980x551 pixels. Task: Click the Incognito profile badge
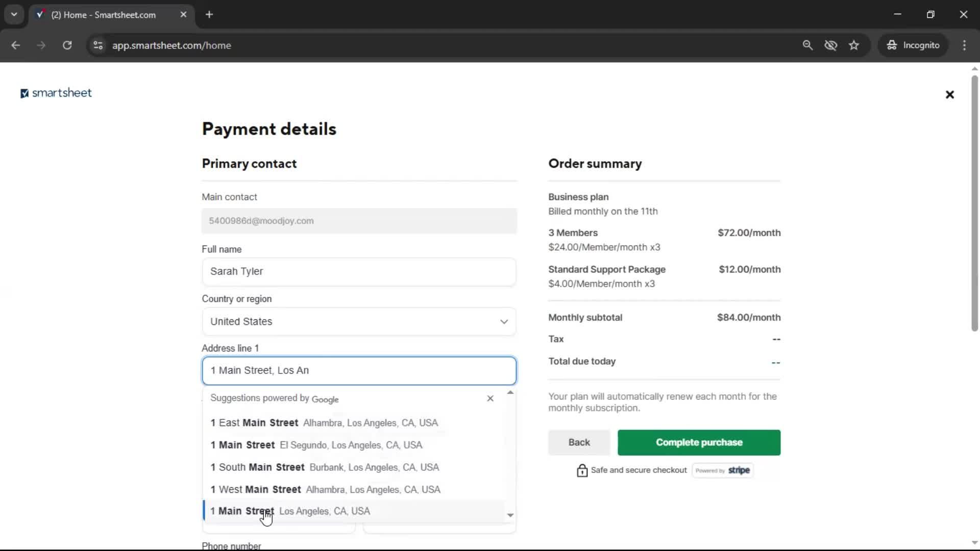point(913,45)
